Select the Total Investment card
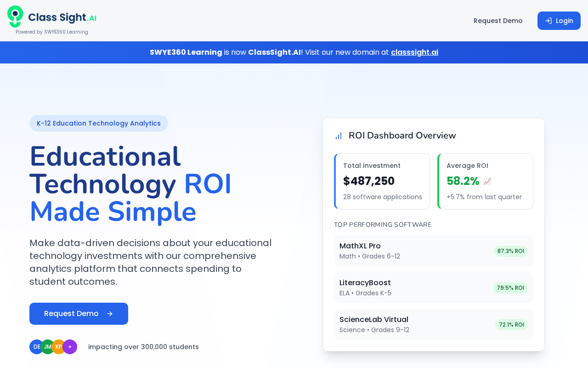This screenshot has height=368, width=588. (382, 181)
